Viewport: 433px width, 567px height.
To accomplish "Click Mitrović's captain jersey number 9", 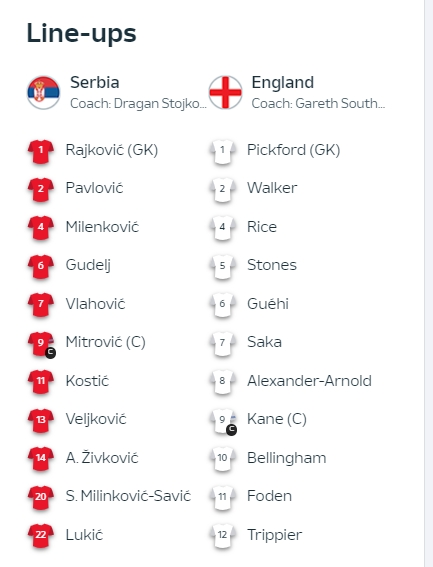I will 42,344.
